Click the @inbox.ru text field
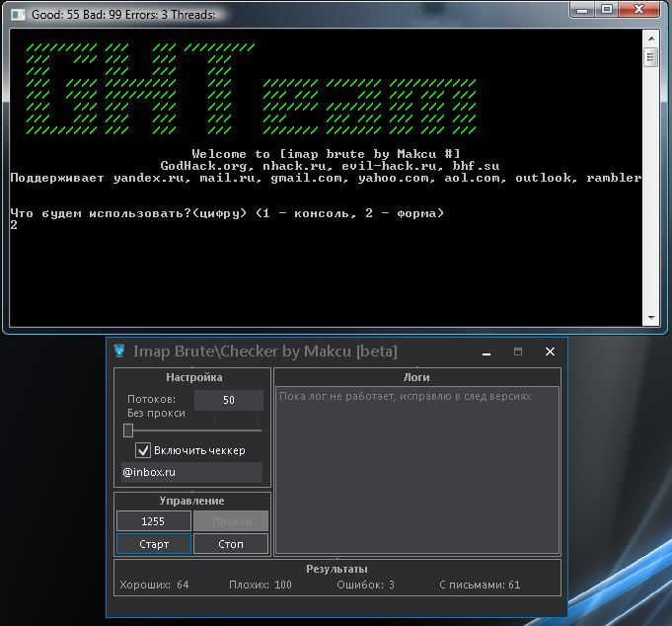The height and width of the screenshot is (626, 672). (191, 473)
